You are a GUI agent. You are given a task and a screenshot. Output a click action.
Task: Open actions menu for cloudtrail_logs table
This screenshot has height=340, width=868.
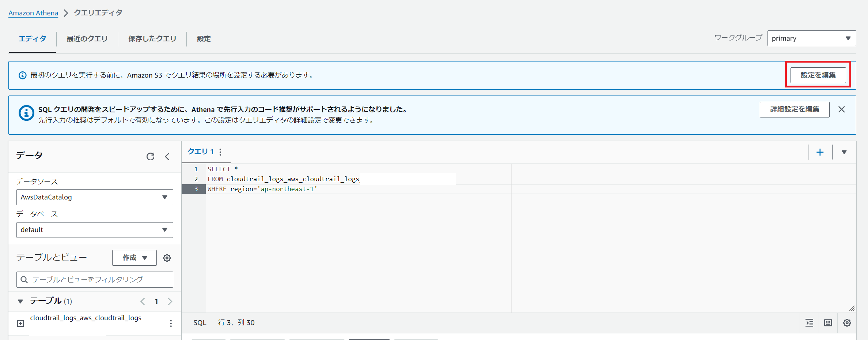click(x=171, y=324)
